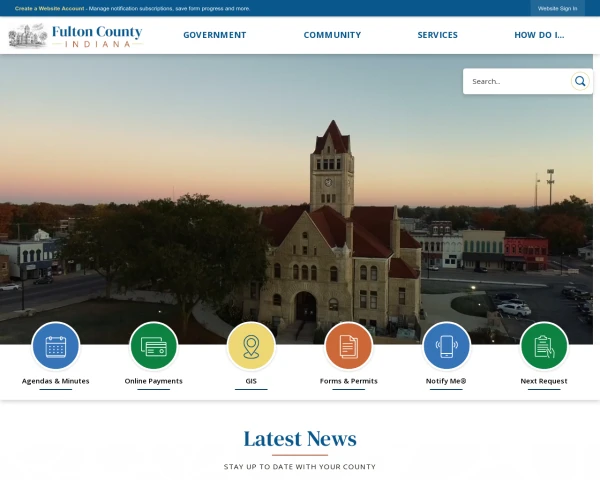Click the Latest News heading

[300, 439]
